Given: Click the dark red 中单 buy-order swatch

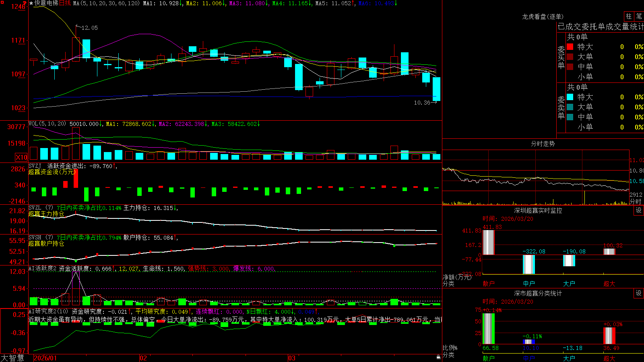Looking at the screenshot, I should [570, 67].
